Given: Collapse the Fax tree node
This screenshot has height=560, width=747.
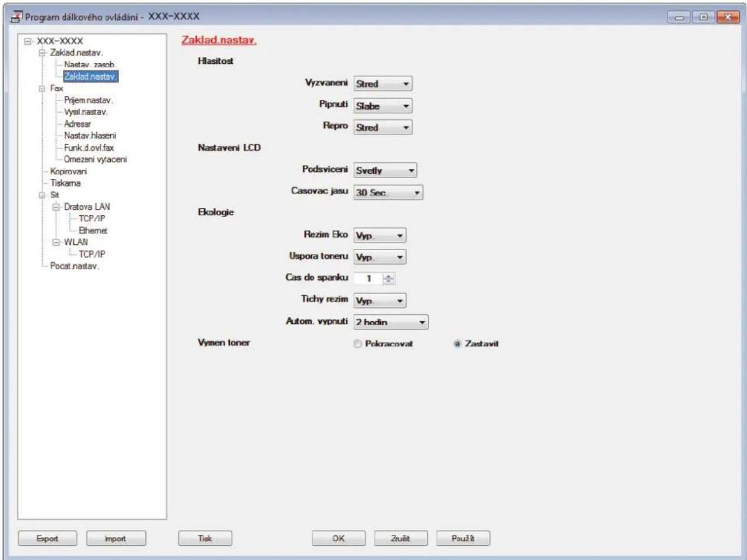Looking at the screenshot, I should tap(42, 89).
